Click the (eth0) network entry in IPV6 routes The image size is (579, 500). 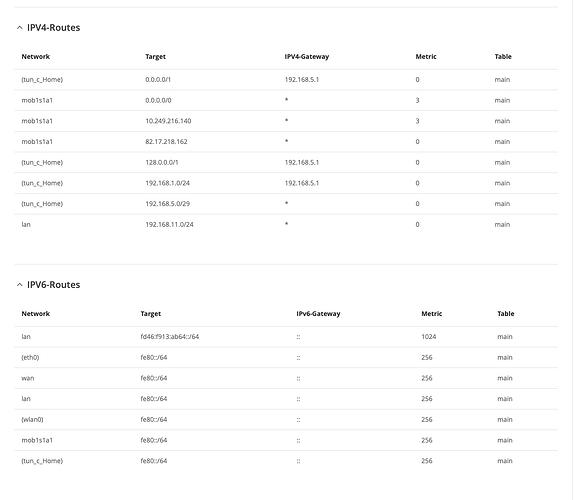(30, 357)
